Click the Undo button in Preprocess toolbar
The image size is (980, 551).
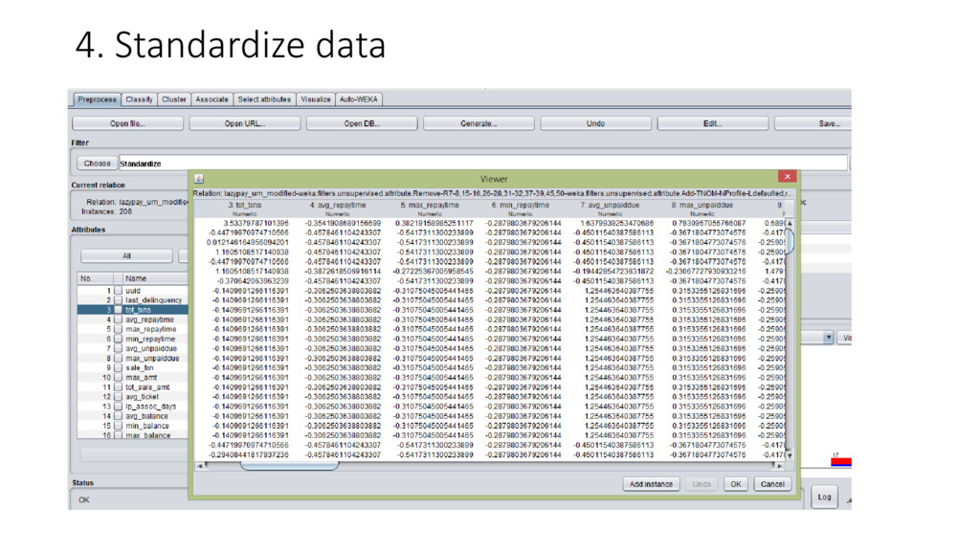[x=595, y=123]
